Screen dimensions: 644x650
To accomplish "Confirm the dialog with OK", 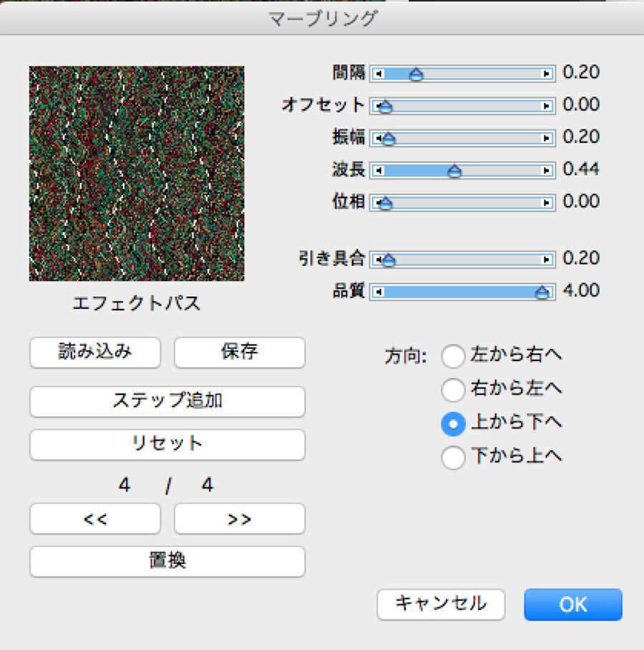I will pyautogui.click(x=572, y=605).
